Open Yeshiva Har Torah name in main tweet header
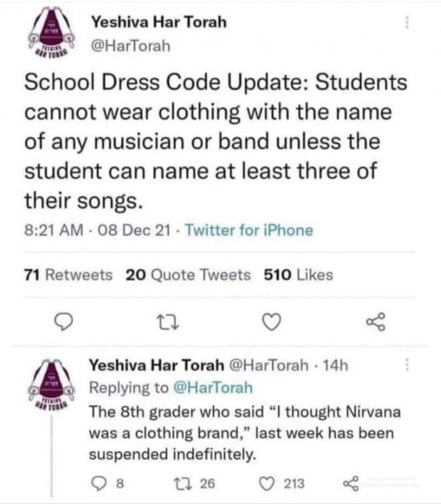This screenshot has height=504, width=441. pyautogui.click(x=160, y=22)
